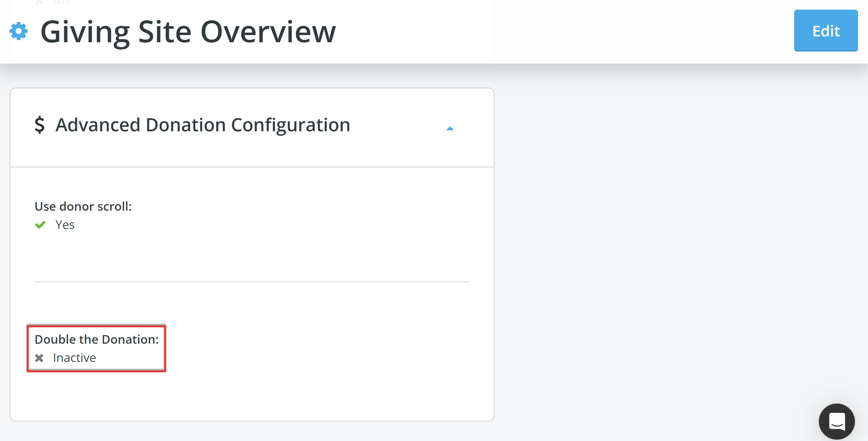Click the divider line under the donor scroll setting
The height and width of the screenshot is (441, 868).
[252, 282]
